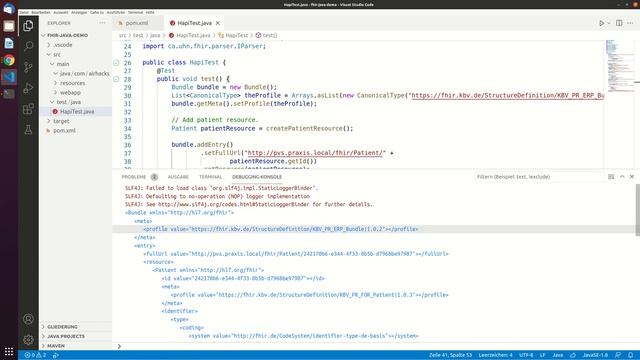Show applications grid in the dock

[x=9, y=351]
